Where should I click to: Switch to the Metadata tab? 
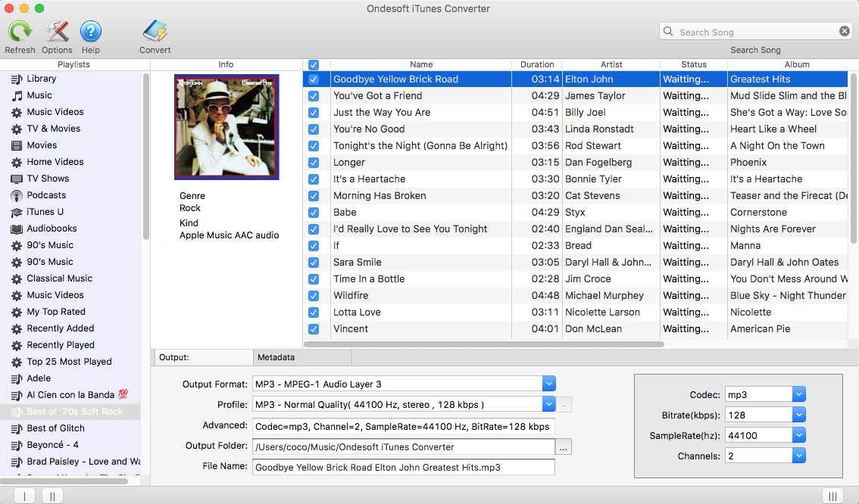(x=302, y=357)
